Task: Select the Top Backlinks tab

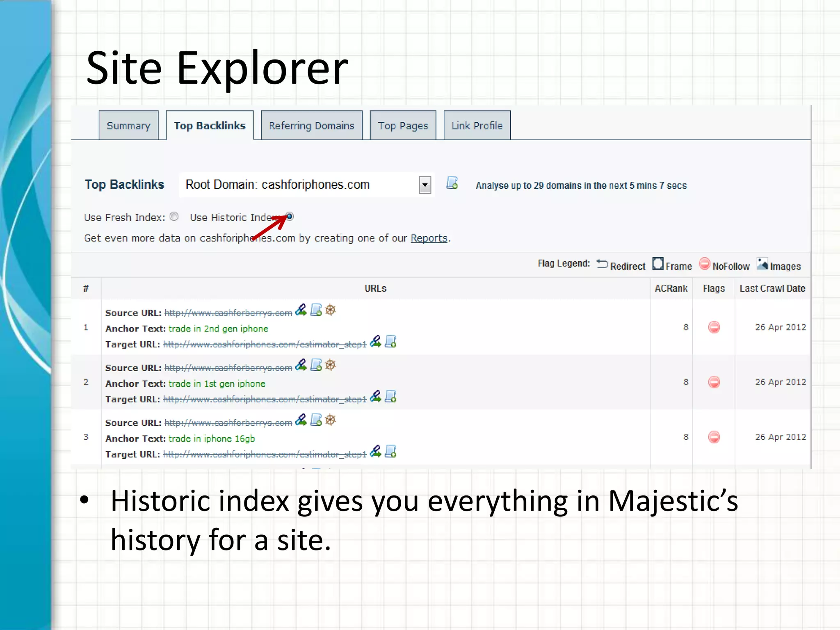Action: [210, 126]
